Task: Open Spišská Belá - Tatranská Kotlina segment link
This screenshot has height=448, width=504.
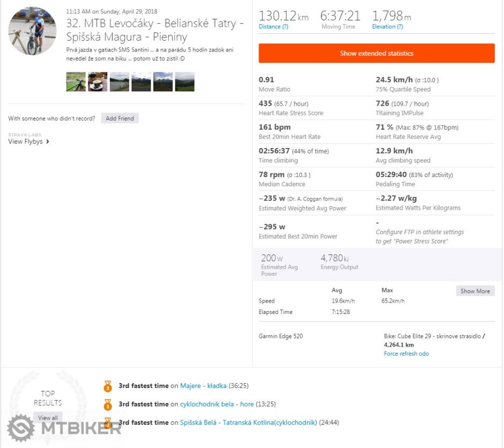Action: pyautogui.click(x=248, y=423)
